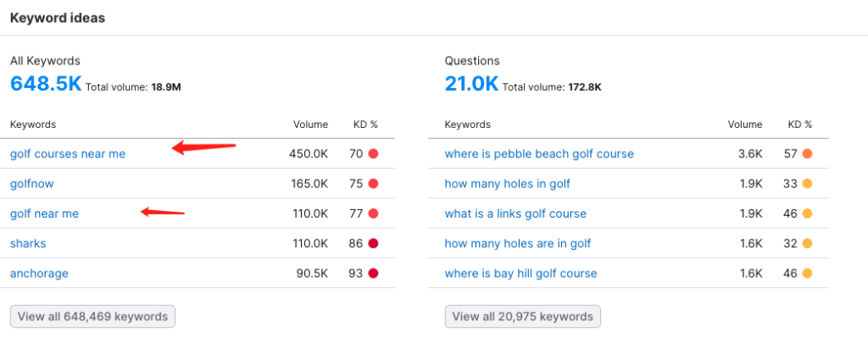Click the 'View all 648,469 keywords' button
This screenshot has height=338, width=868.
[92, 317]
